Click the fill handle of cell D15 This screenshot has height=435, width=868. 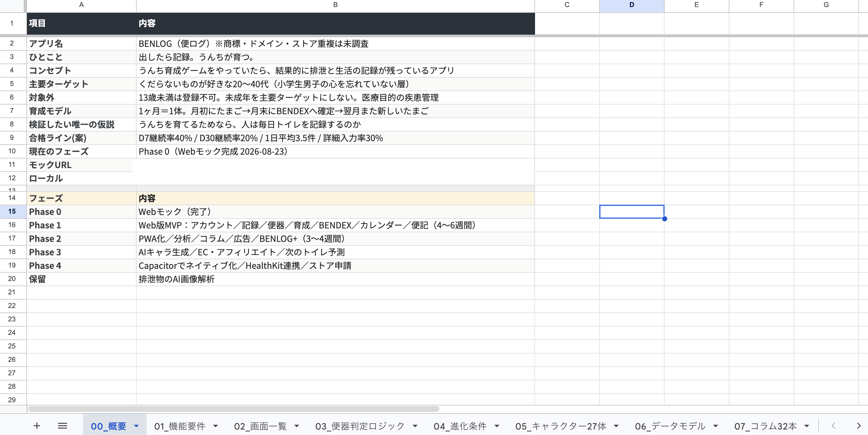[x=664, y=219]
